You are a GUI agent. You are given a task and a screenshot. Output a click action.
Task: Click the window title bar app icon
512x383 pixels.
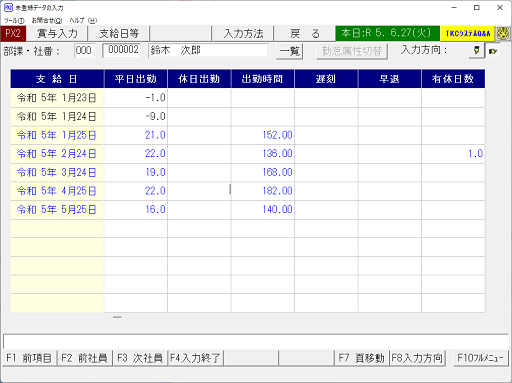(x=8, y=7)
